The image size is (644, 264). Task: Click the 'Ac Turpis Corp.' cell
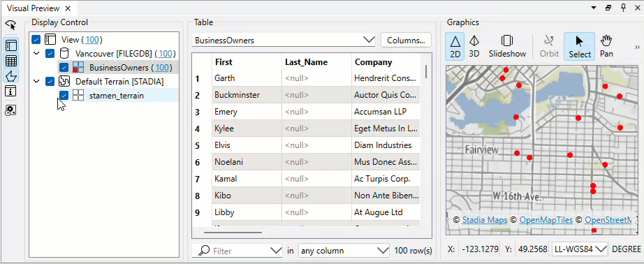click(x=386, y=179)
